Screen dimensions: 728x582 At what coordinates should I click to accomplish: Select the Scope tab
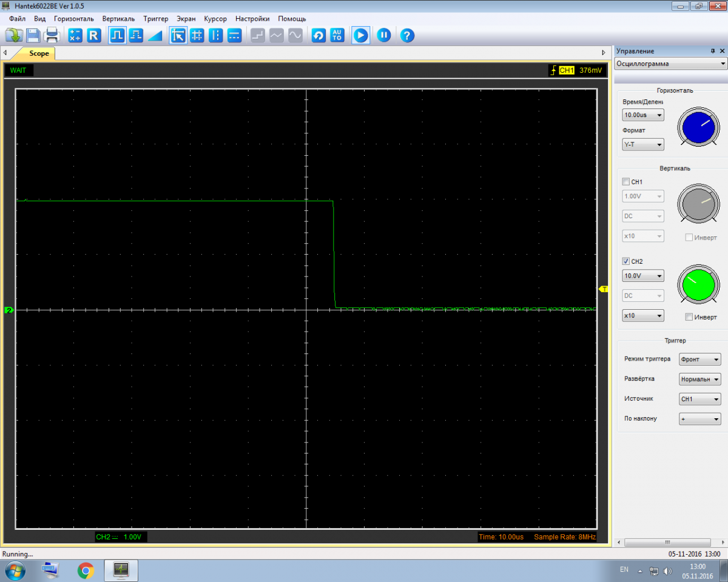(38, 53)
